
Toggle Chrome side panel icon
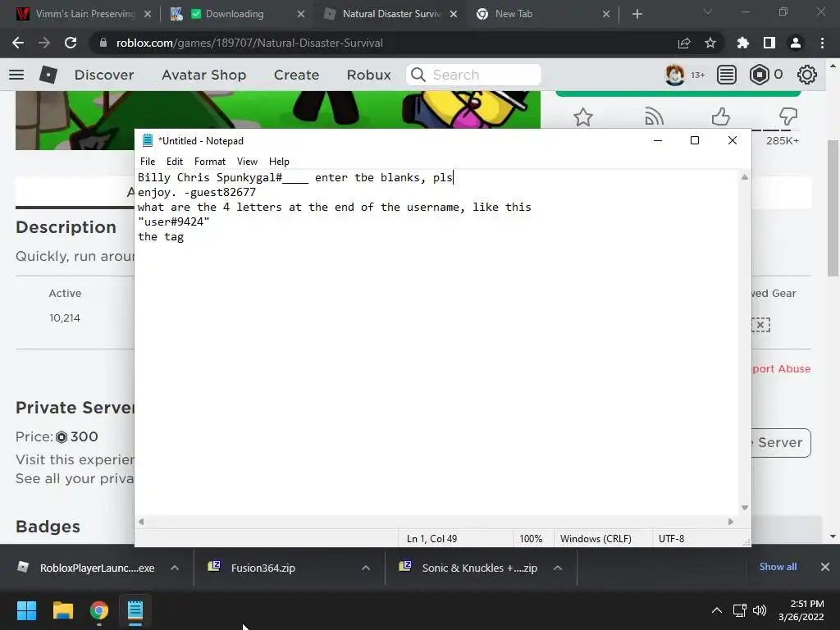pos(769,43)
